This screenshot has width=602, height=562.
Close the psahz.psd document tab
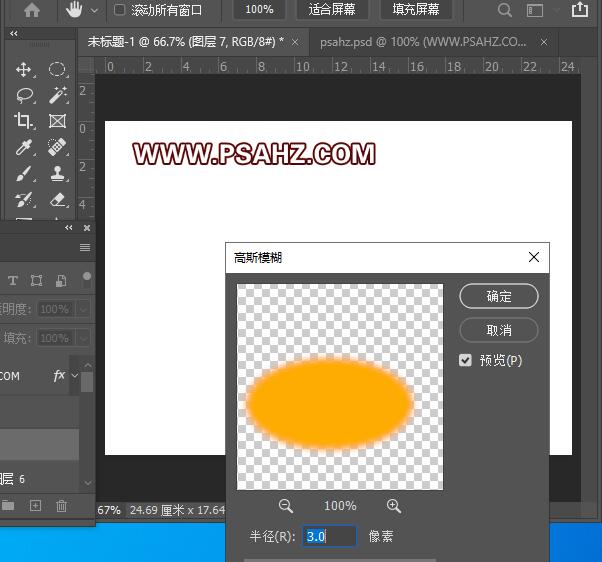coord(544,42)
